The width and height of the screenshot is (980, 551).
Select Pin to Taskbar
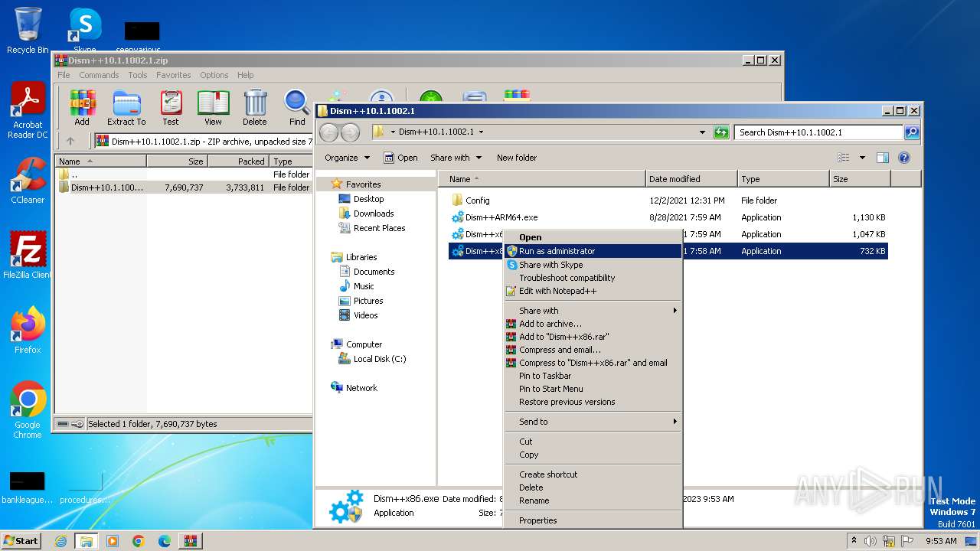593,376
